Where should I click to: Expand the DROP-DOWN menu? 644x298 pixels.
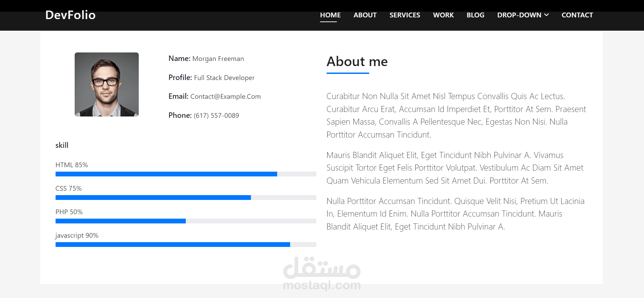point(523,15)
